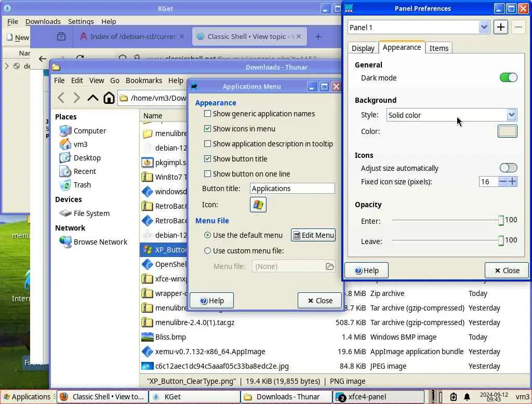Open KGet Settings menu
Image resolution: width=532 pixels, height=404 pixels.
81,21
